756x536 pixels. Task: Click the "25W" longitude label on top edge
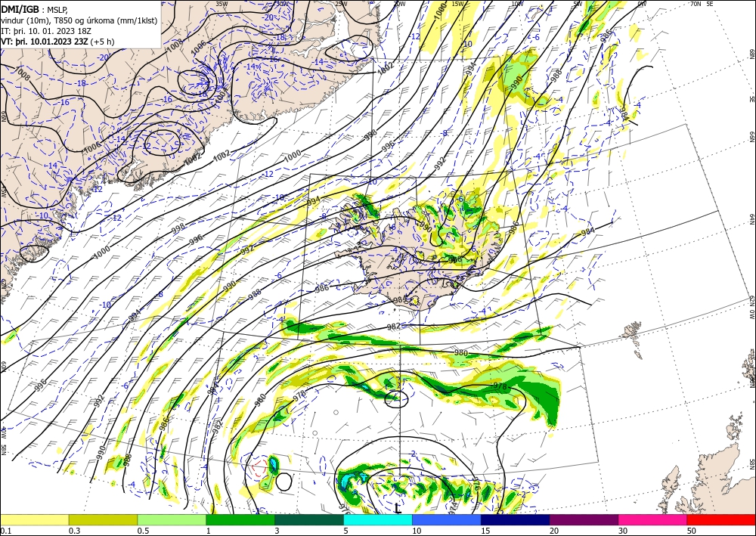341,4
